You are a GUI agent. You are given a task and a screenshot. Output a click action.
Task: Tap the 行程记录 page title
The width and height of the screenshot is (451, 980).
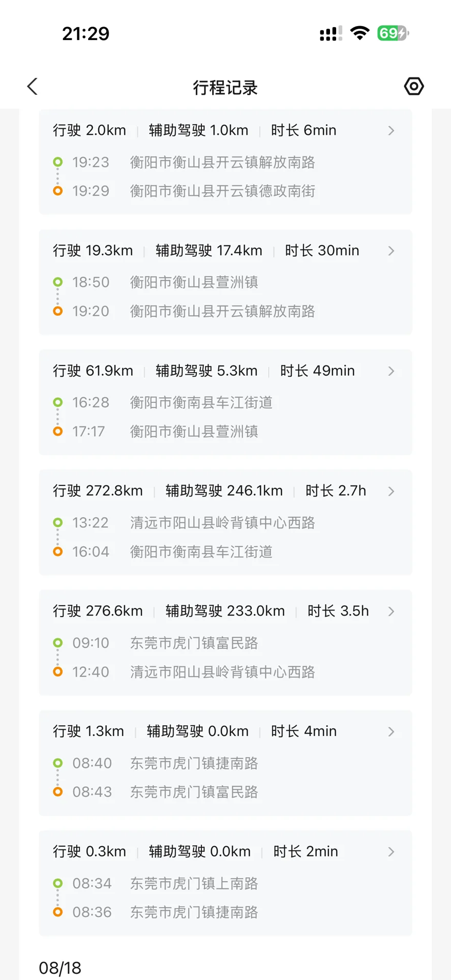225,87
